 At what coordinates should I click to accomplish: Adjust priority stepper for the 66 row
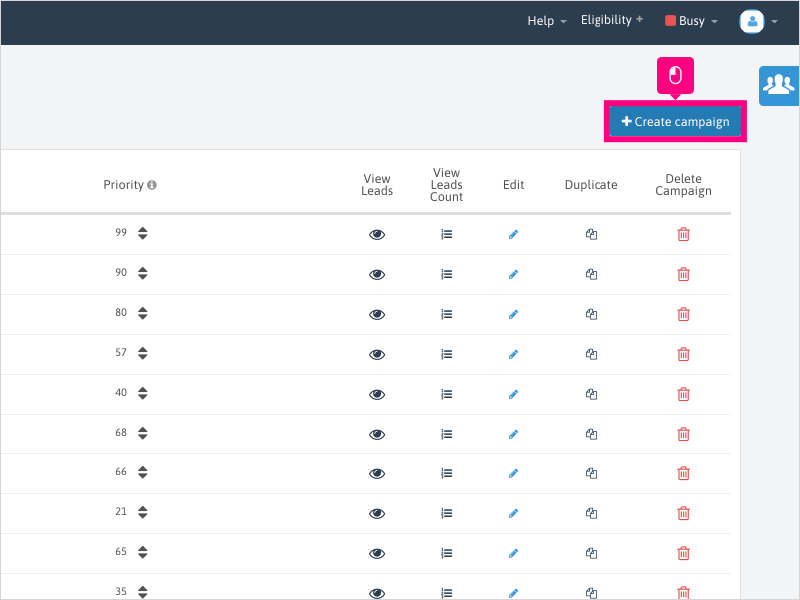[x=142, y=472]
